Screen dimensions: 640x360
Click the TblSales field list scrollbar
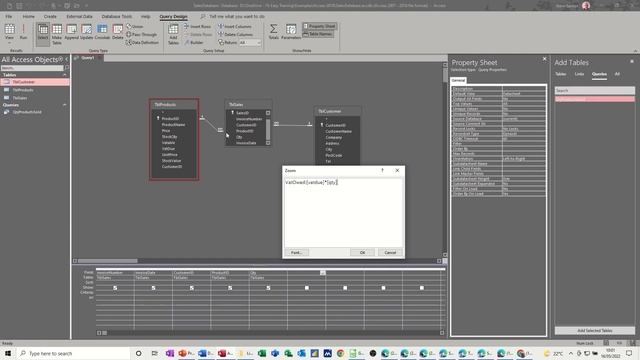click(268, 128)
